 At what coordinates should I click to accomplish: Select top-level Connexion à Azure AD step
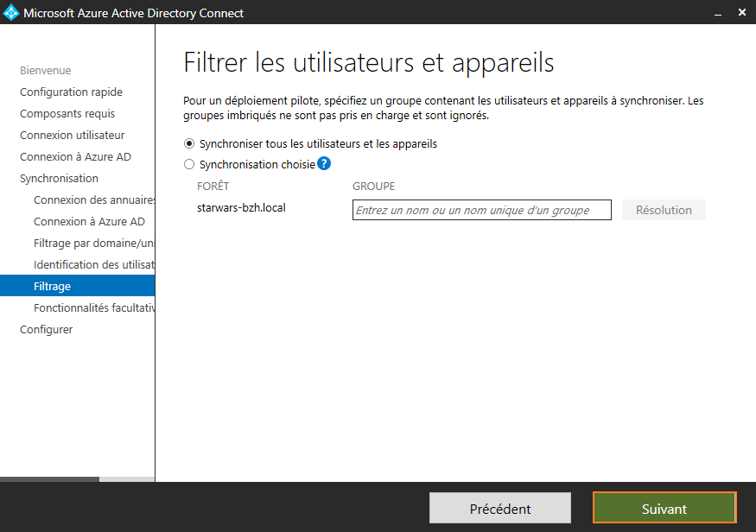[75, 157]
